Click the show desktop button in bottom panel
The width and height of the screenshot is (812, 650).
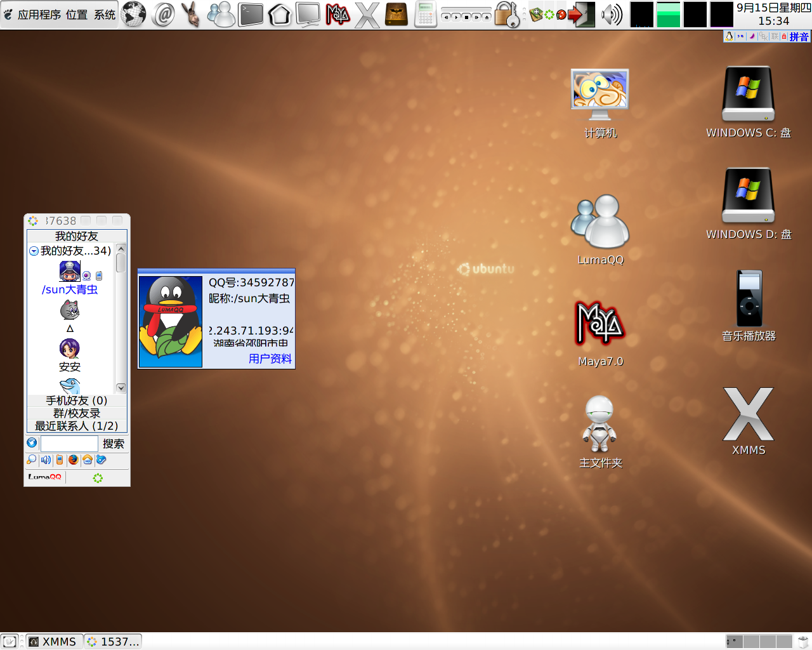tap(9, 642)
